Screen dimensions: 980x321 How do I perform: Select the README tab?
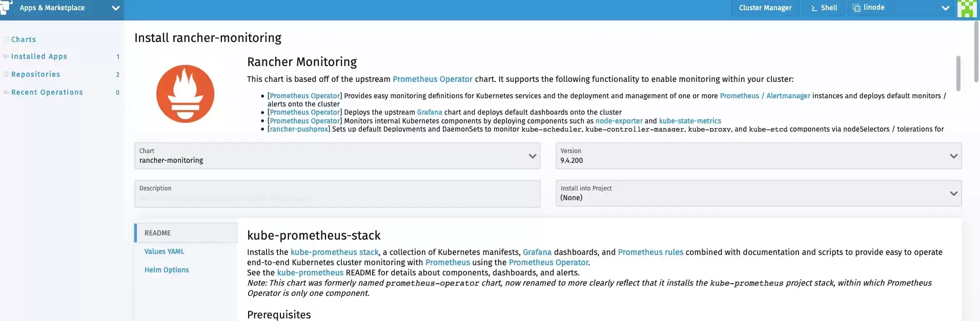pos(187,233)
